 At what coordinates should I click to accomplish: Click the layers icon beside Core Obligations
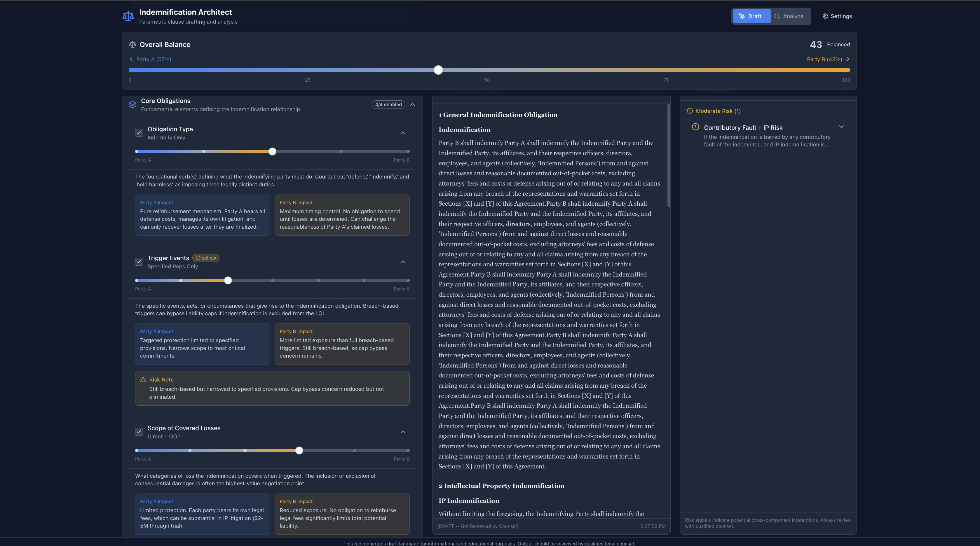(x=132, y=104)
